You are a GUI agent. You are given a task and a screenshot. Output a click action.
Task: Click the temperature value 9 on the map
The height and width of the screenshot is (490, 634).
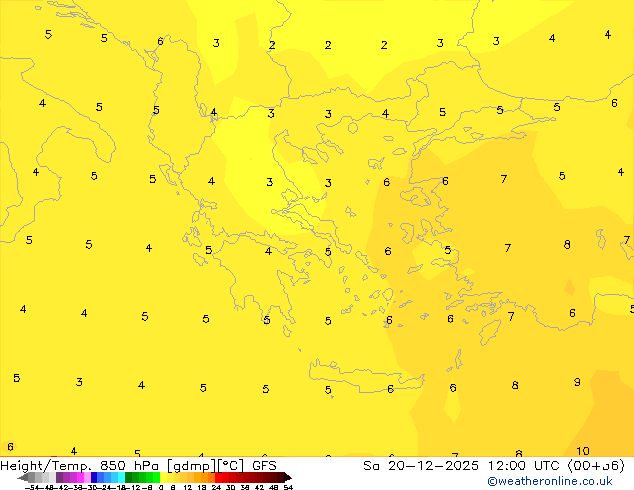click(577, 382)
